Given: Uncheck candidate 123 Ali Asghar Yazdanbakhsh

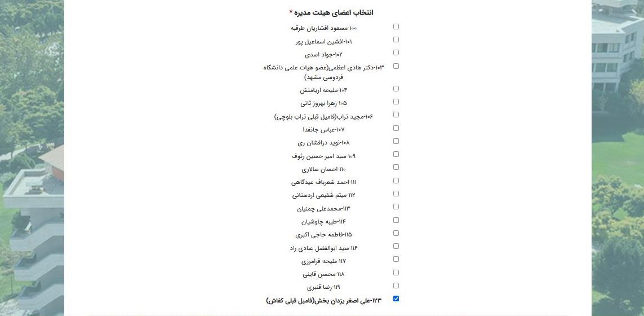Looking at the screenshot, I should click(396, 299).
